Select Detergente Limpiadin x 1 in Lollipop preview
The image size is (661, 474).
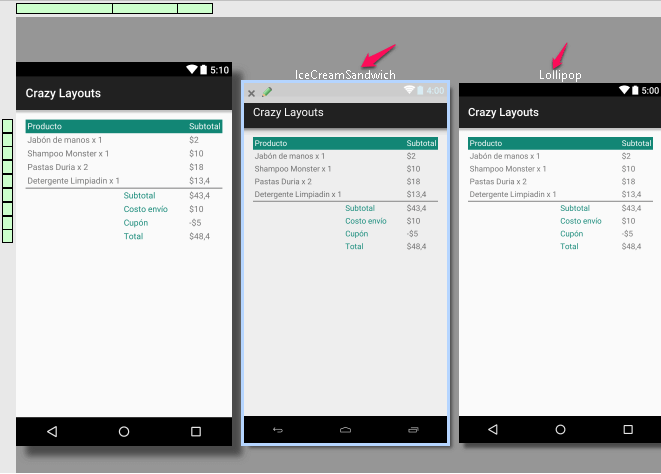513,194
